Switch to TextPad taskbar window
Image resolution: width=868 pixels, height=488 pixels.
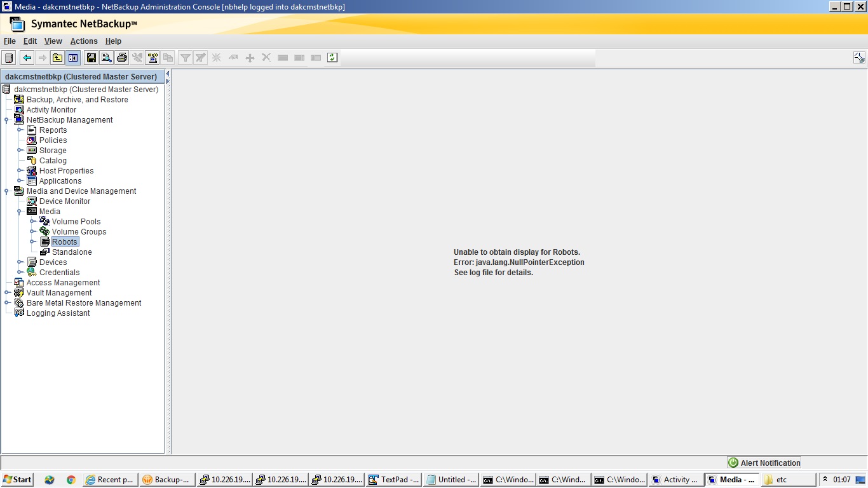coord(394,480)
